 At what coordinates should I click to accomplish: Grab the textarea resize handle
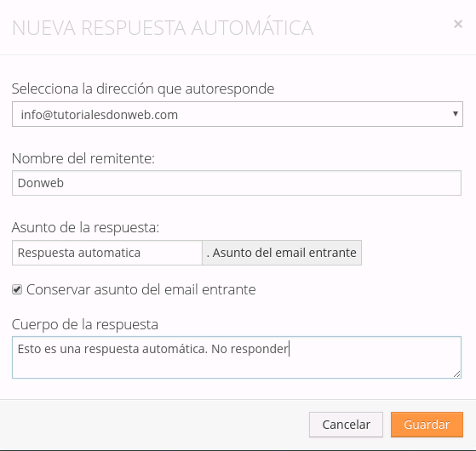(457, 374)
